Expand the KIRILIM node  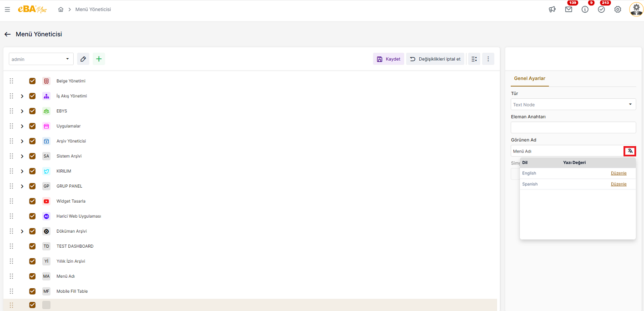coord(22,171)
